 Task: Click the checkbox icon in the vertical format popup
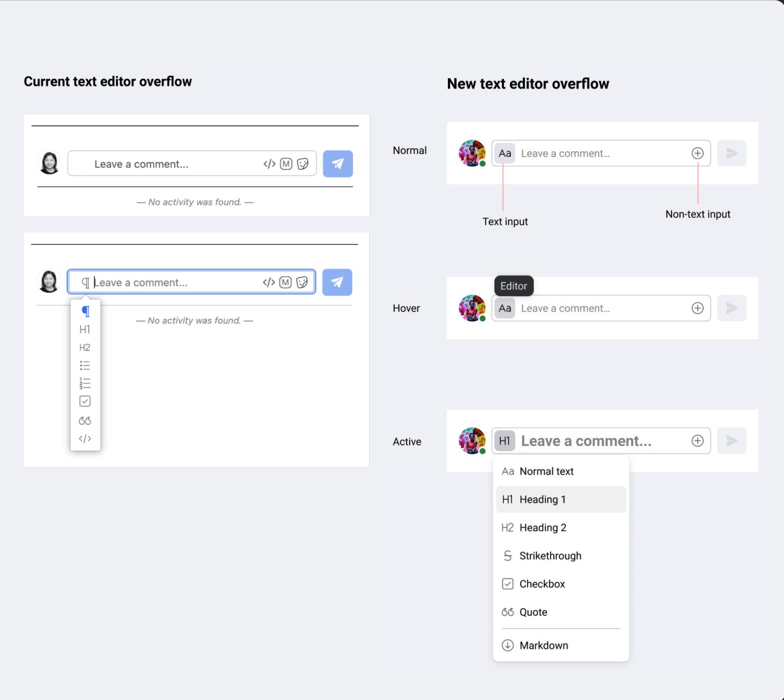click(85, 401)
